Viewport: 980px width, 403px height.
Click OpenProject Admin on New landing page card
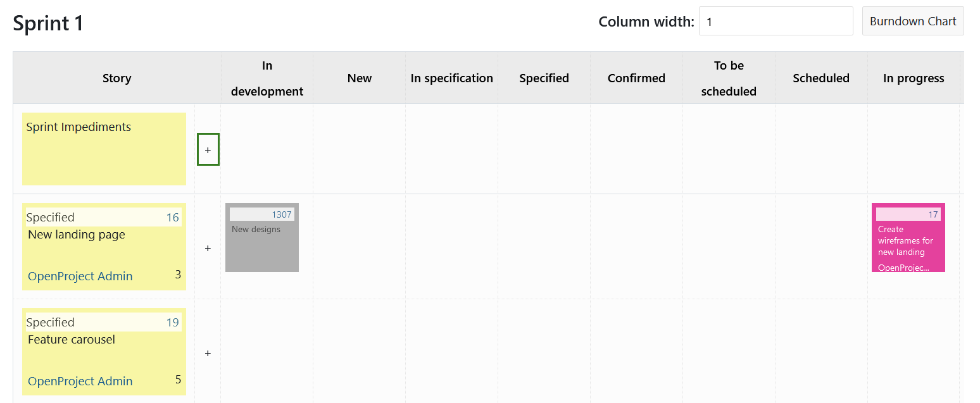(x=80, y=276)
